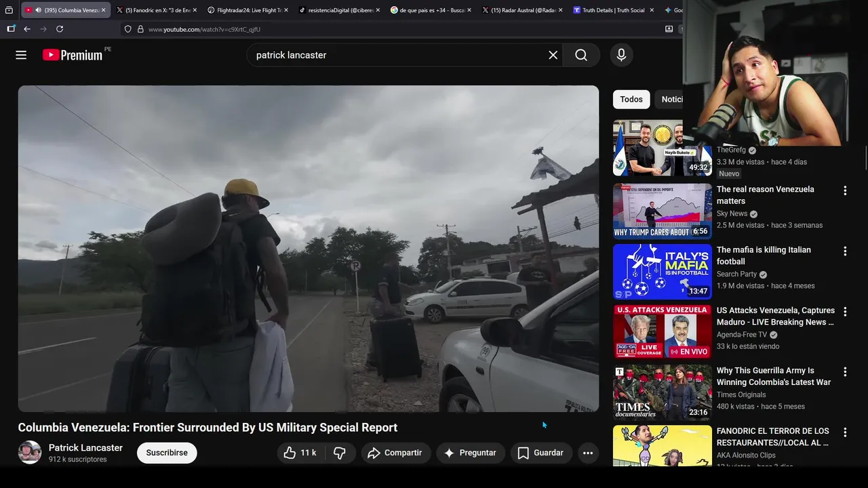Image resolution: width=868 pixels, height=488 pixels.
Task: Close the Columbia Venezuela YouTube tab
Action: (103, 10)
